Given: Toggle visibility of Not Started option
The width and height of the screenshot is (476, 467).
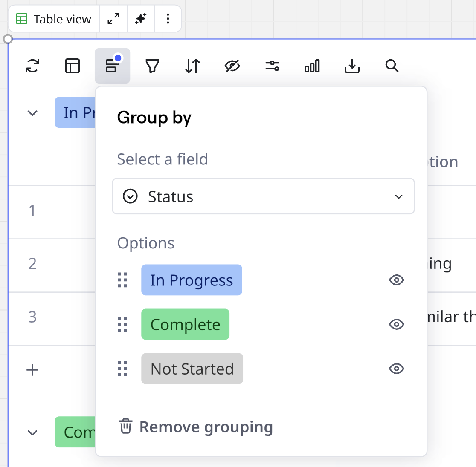Looking at the screenshot, I should click(396, 369).
